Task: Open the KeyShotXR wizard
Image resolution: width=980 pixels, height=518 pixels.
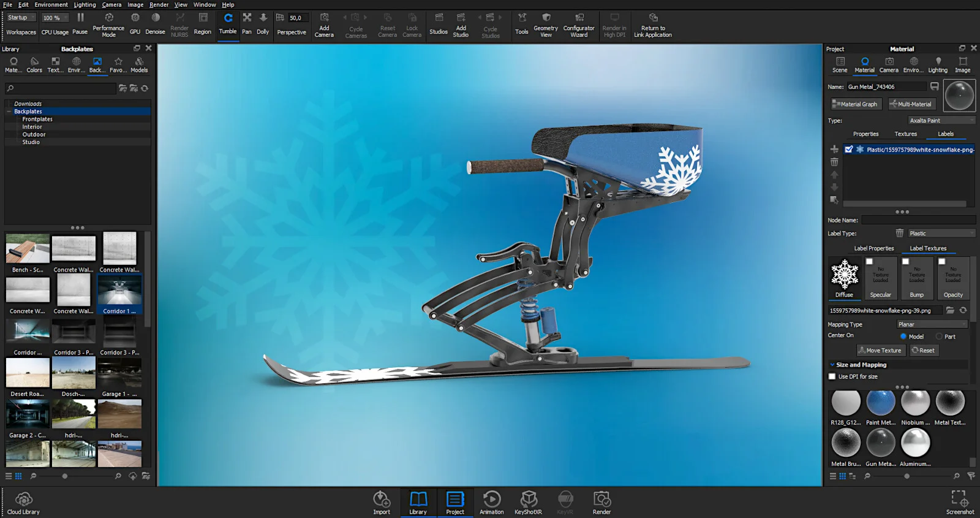Action: [528, 503]
